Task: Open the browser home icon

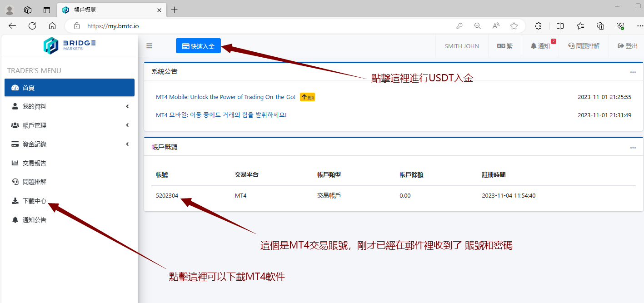Action: pos(52,26)
